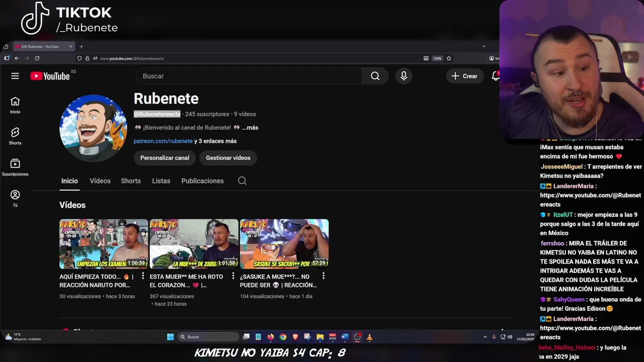
Task: Search within channel using the magnifier icon
Action: coord(242,181)
